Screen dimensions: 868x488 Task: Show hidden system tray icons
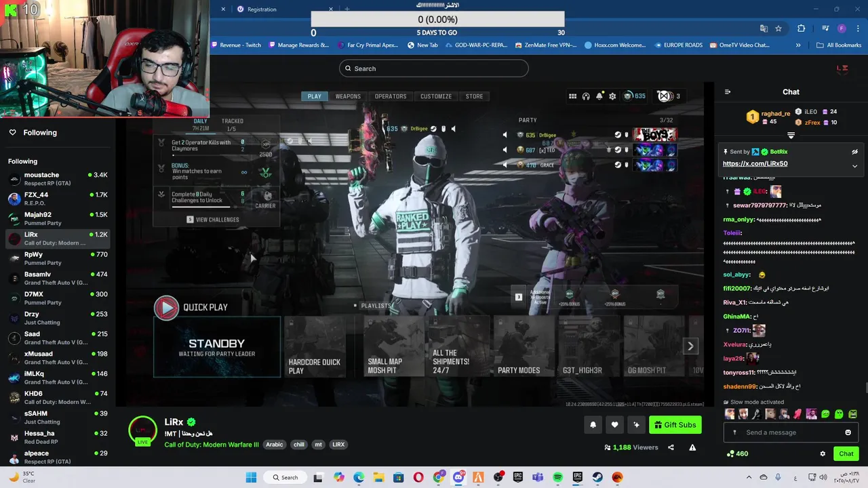748,477
